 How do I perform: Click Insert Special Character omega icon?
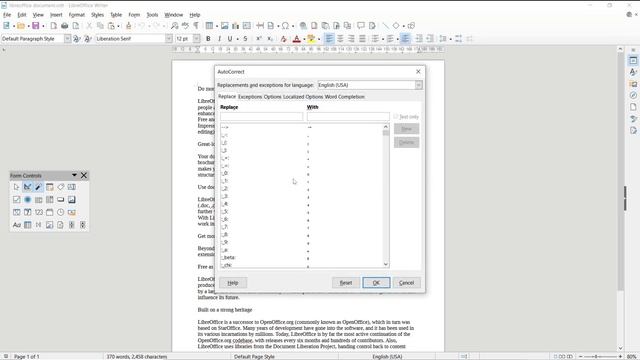point(285,26)
